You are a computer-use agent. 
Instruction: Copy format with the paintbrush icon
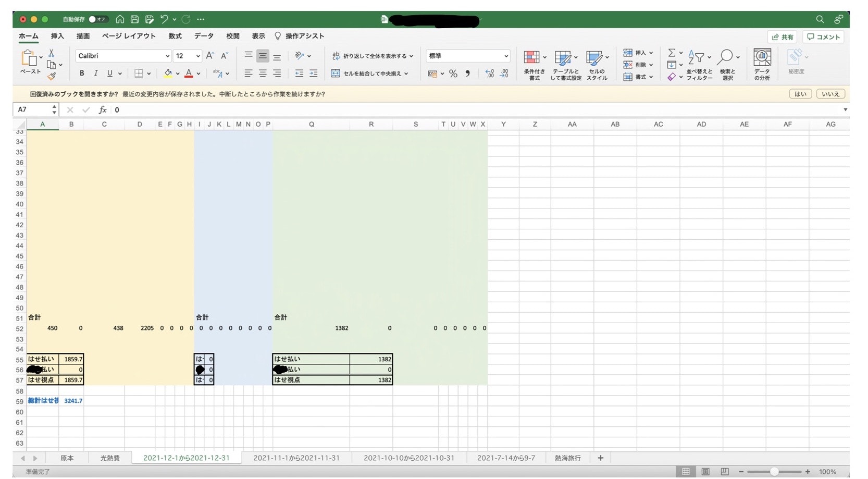(51, 76)
